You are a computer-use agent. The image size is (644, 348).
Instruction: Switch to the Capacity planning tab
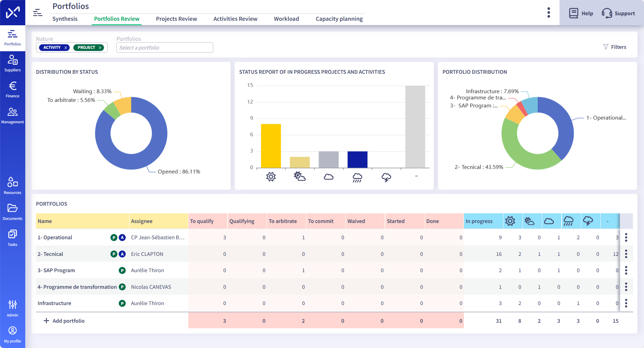pos(339,19)
